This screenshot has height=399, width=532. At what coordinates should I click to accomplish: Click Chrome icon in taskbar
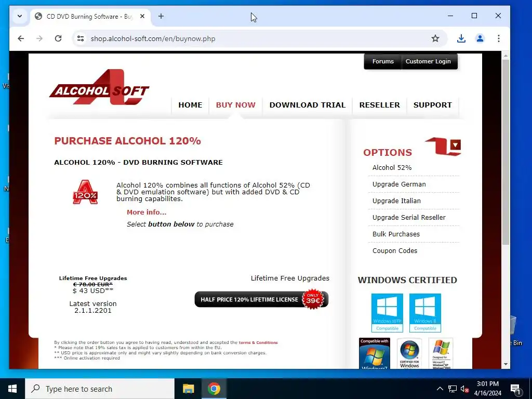coord(214,389)
